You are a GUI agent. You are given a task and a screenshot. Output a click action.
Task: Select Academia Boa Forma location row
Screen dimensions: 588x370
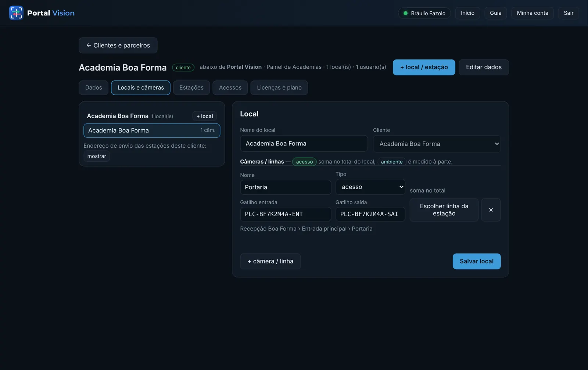[152, 130]
